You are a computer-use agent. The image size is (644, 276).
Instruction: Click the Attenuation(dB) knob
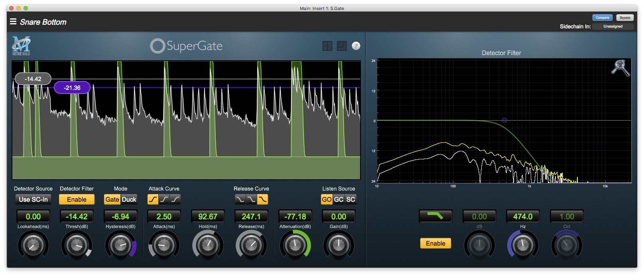295,245
